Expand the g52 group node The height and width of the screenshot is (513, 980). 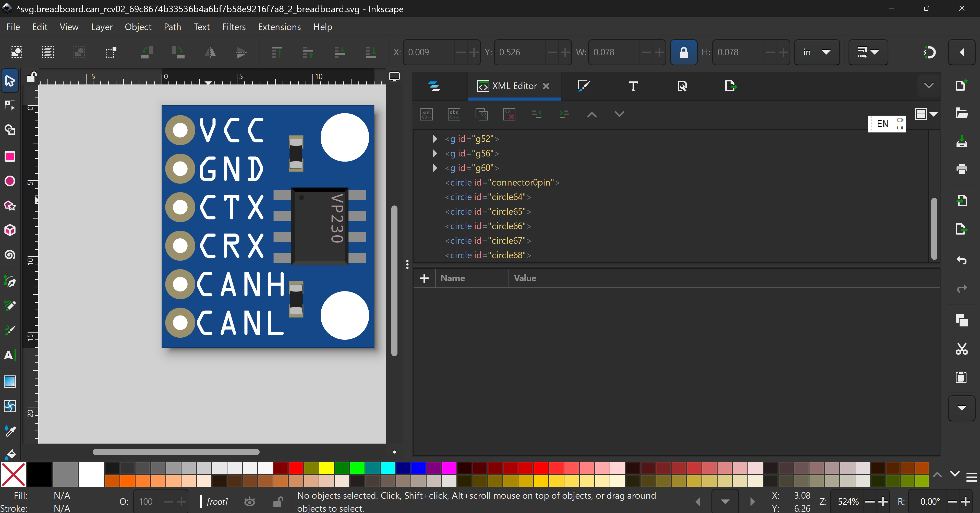pyautogui.click(x=434, y=139)
